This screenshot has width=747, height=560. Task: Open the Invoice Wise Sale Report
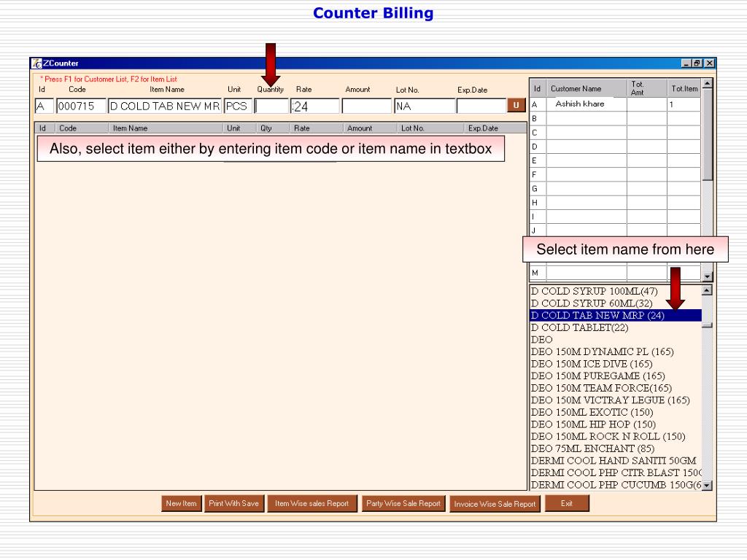pos(495,504)
